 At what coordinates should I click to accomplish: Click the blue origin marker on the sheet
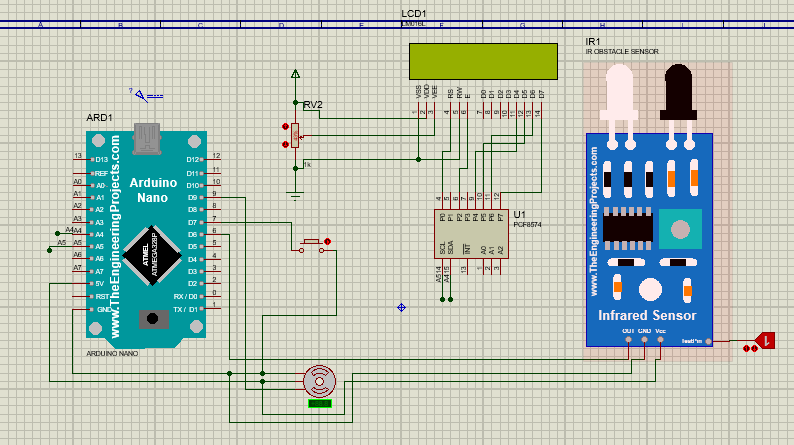tap(401, 307)
